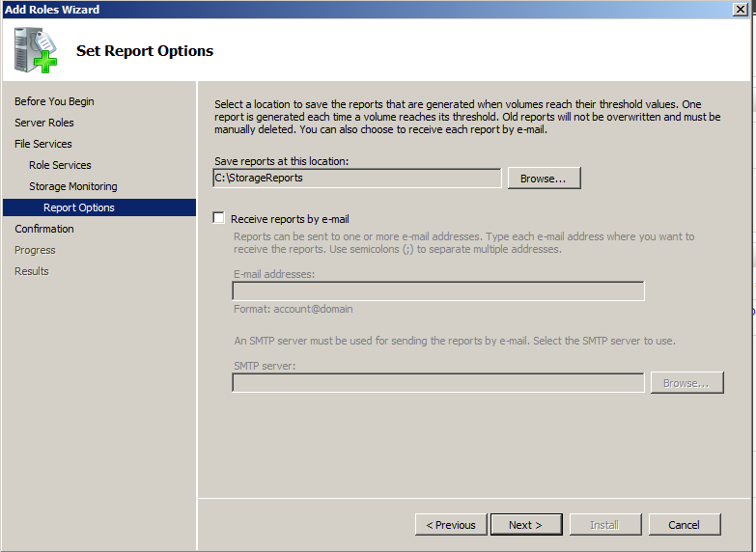Click the SMTP server input field
The height and width of the screenshot is (552, 756).
(x=437, y=383)
